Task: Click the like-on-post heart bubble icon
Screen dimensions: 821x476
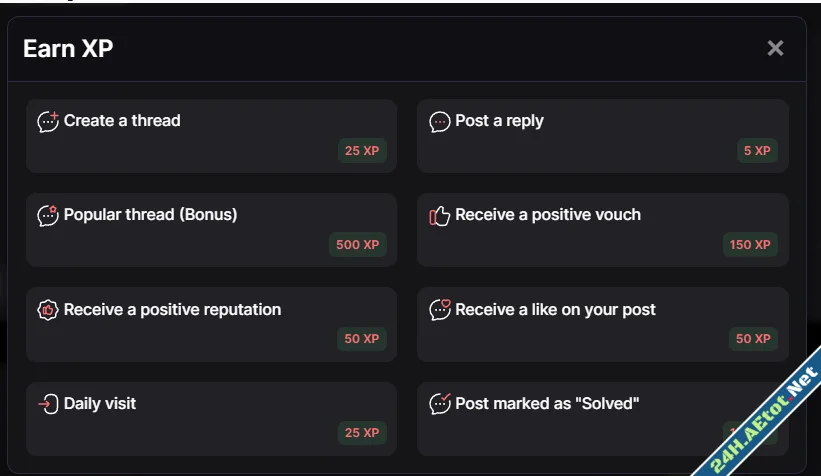Action: 440,310
